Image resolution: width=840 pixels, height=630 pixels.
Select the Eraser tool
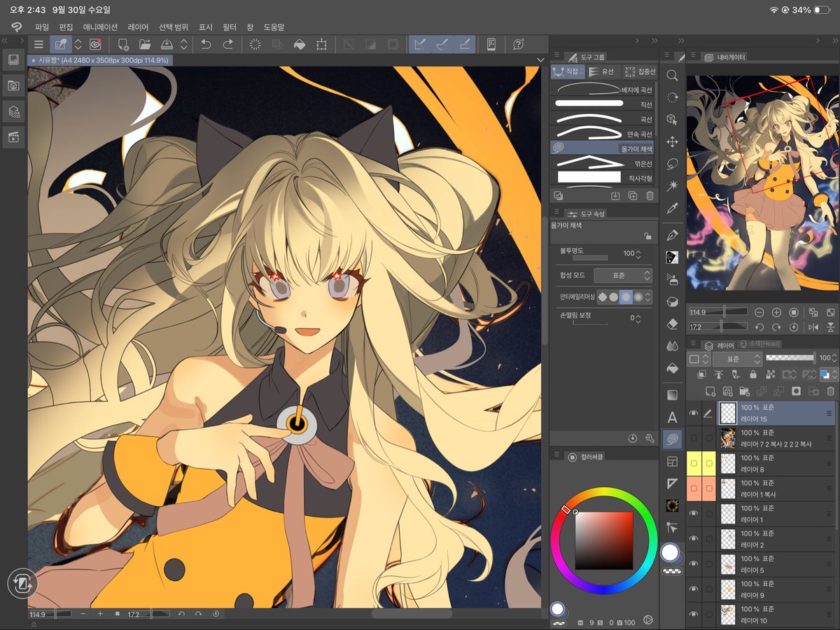(672, 323)
